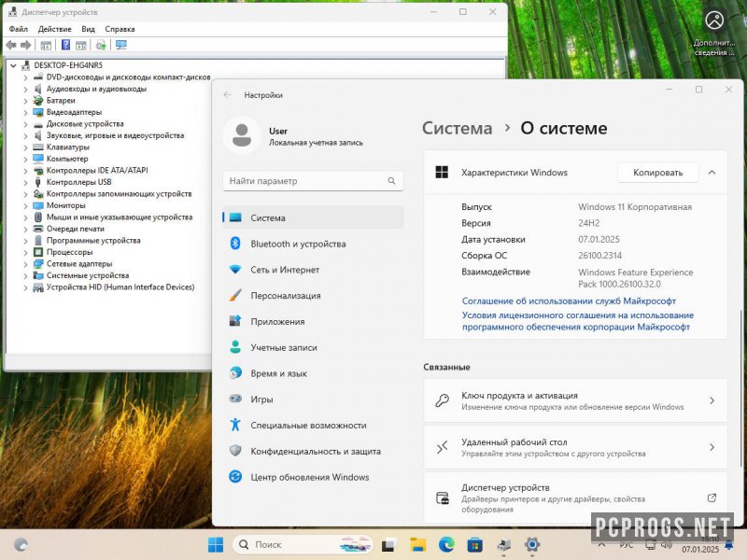The width and height of the screenshot is (747, 560).
Task: Expand the Батареи device category
Action: pos(25,101)
